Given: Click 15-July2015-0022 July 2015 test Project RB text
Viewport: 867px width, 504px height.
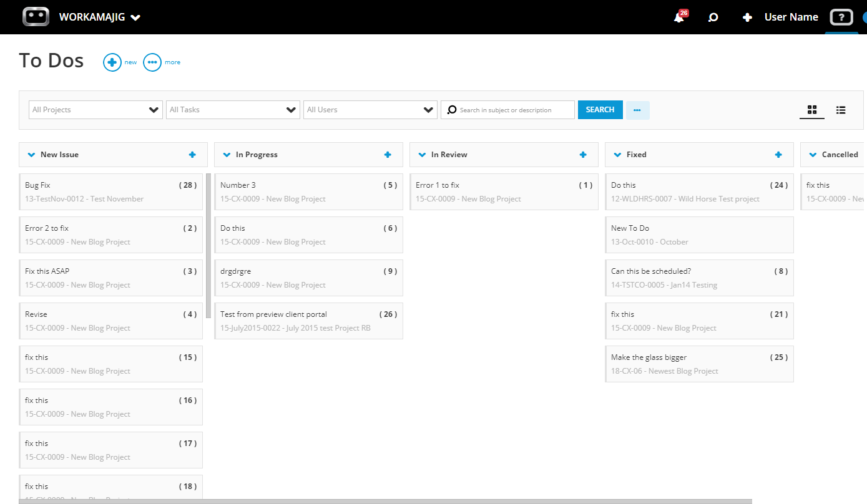Looking at the screenshot, I should (295, 328).
